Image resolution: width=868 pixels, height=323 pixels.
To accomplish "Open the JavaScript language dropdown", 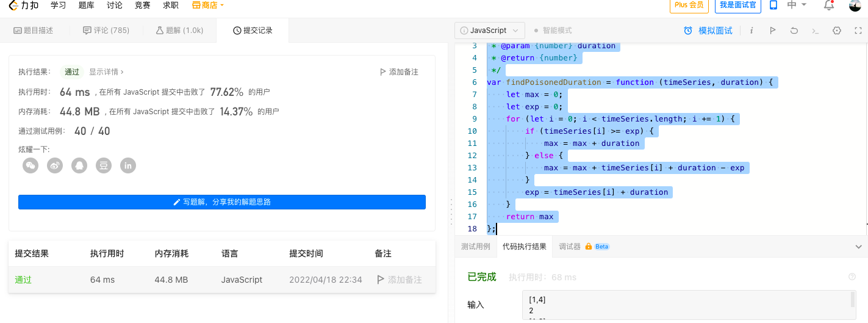I will coord(489,31).
